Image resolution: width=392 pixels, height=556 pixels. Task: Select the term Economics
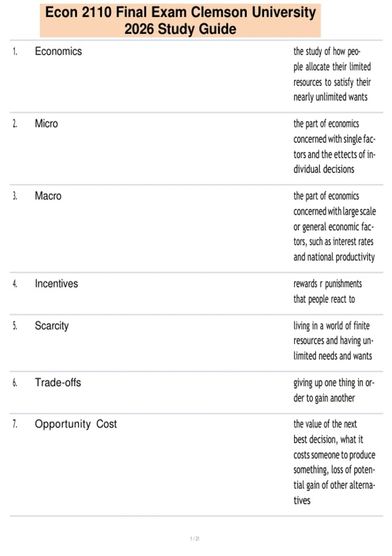[x=58, y=51]
